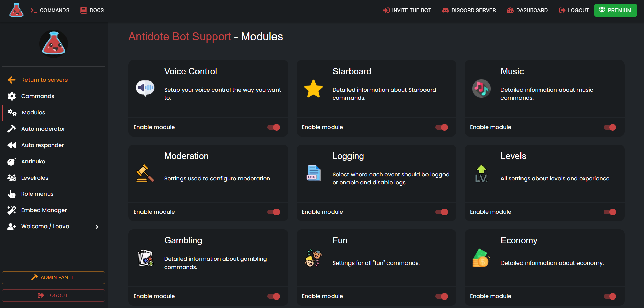Image resolution: width=644 pixels, height=308 pixels.
Task: Click the Voice Control speech bubble icon
Action: point(145,89)
